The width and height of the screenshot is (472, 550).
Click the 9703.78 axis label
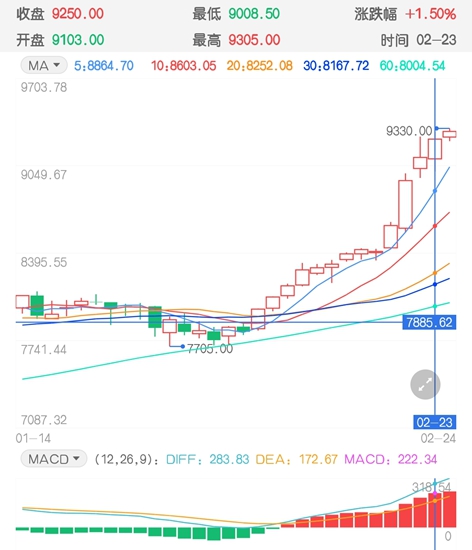tap(44, 87)
